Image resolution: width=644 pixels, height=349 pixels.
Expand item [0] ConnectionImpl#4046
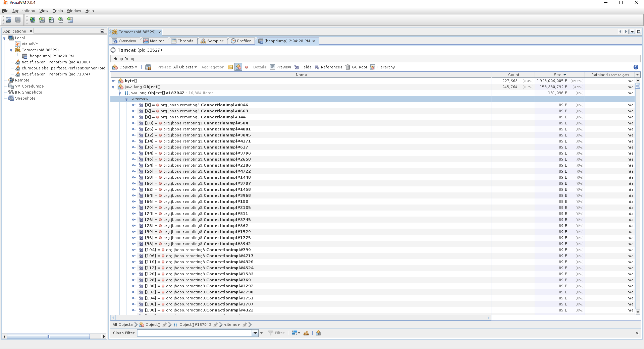pos(134,105)
